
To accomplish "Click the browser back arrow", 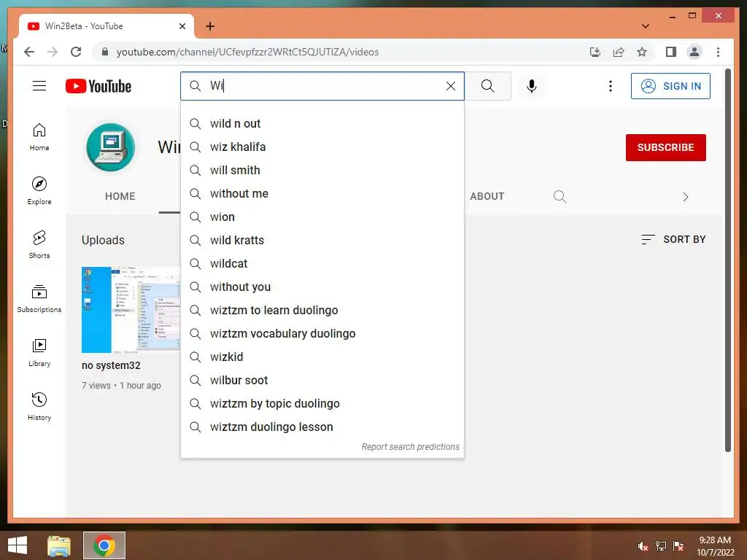I will tap(29, 52).
